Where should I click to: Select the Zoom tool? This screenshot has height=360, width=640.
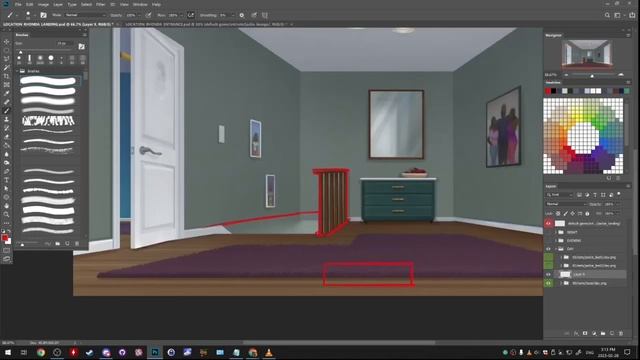pyautogui.click(x=7, y=214)
